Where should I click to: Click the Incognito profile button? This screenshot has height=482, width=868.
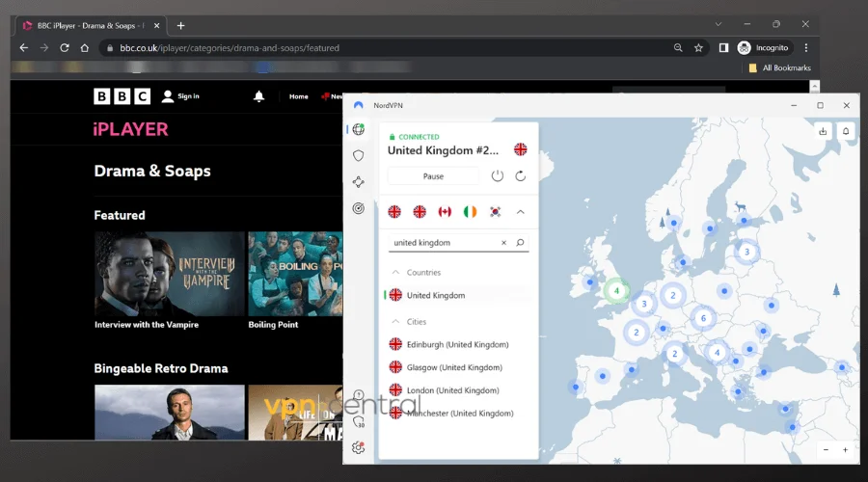pos(763,48)
